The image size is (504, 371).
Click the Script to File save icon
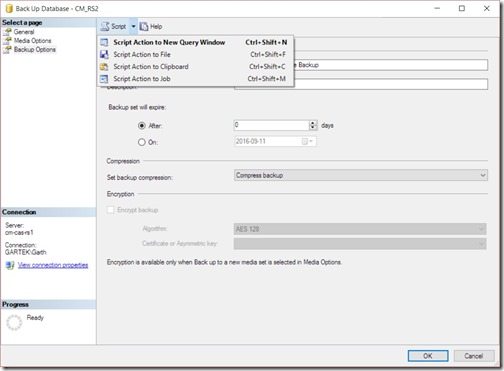[x=104, y=54]
